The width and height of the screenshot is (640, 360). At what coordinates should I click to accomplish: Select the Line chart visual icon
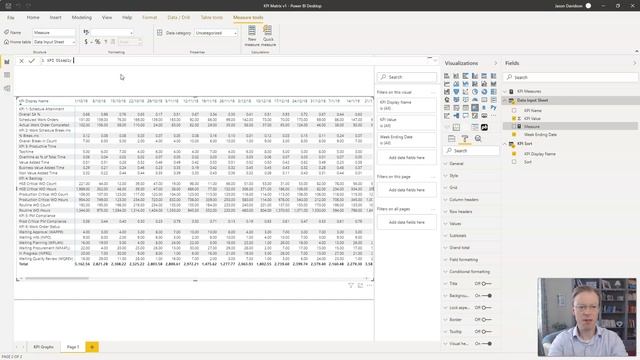447,84
